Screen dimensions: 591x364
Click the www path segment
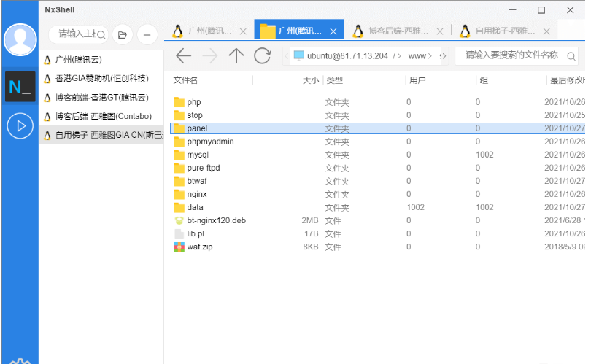(417, 56)
